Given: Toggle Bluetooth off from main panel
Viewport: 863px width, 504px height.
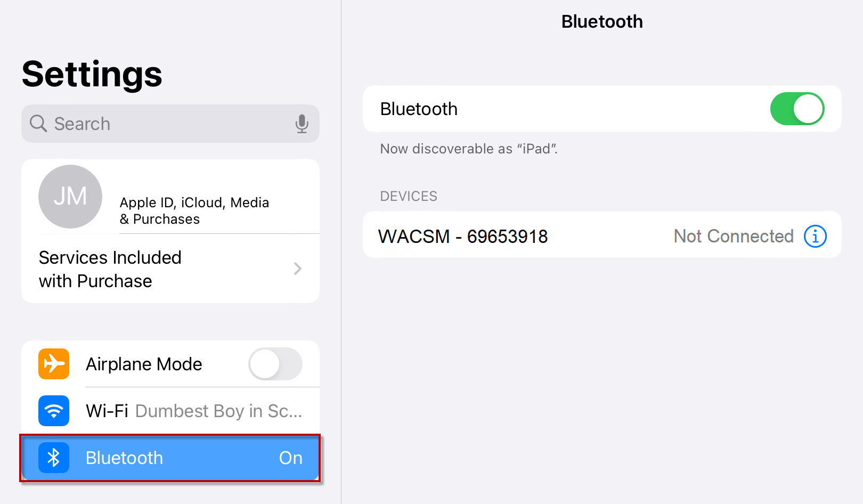Looking at the screenshot, I should (x=797, y=109).
